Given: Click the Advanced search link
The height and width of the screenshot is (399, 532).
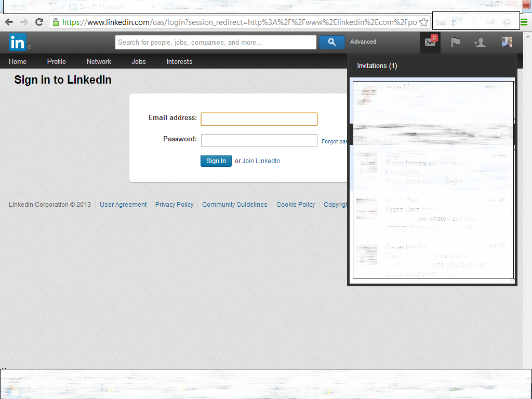Looking at the screenshot, I should coord(363,42).
